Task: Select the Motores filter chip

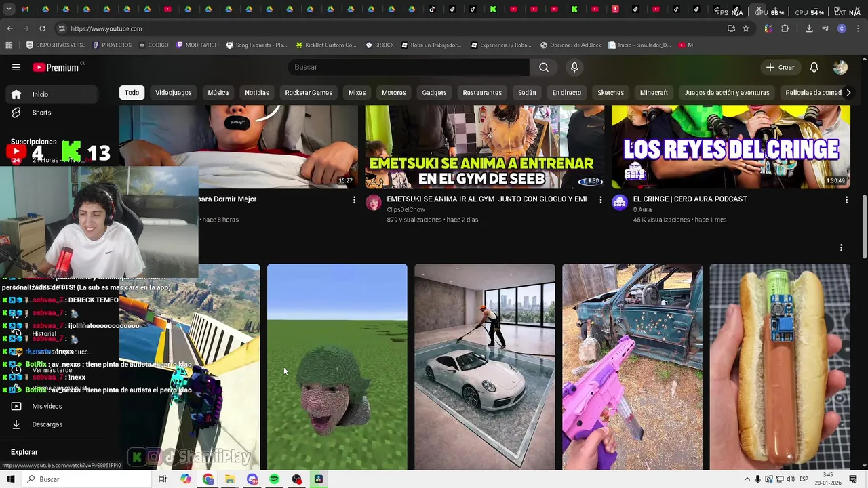Action: [394, 93]
